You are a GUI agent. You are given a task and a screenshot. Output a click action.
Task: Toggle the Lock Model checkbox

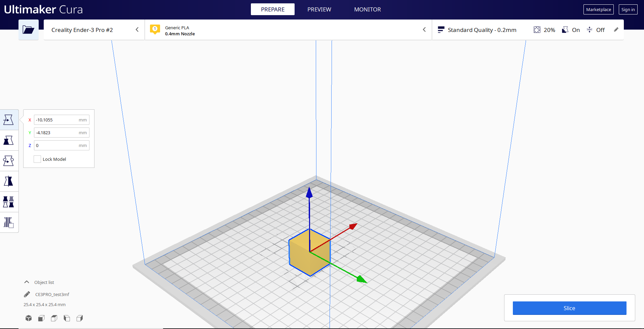point(37,159)
